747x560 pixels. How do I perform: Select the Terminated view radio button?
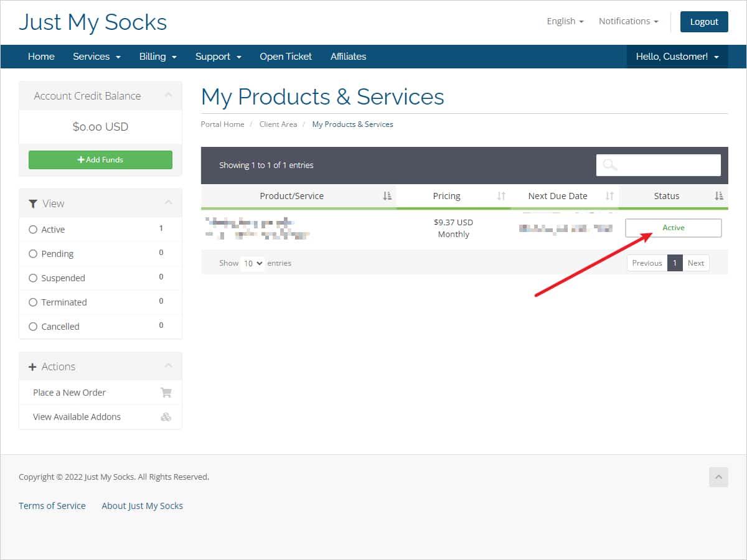33,302
